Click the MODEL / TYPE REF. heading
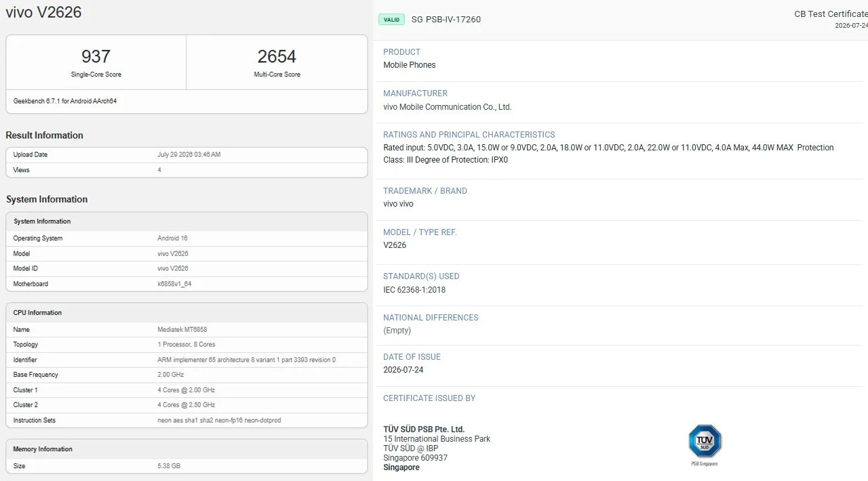 420,232
